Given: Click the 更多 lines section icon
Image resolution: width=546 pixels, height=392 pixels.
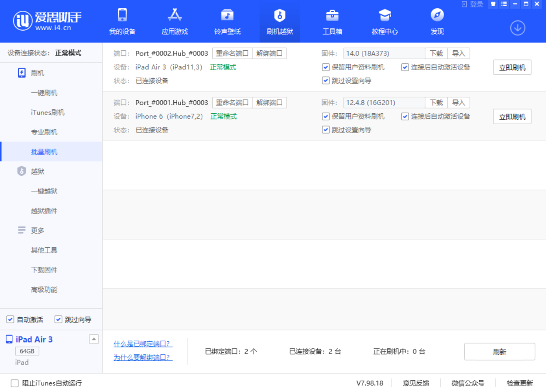Looking at the screenshot, I should (x=21, y=230).
